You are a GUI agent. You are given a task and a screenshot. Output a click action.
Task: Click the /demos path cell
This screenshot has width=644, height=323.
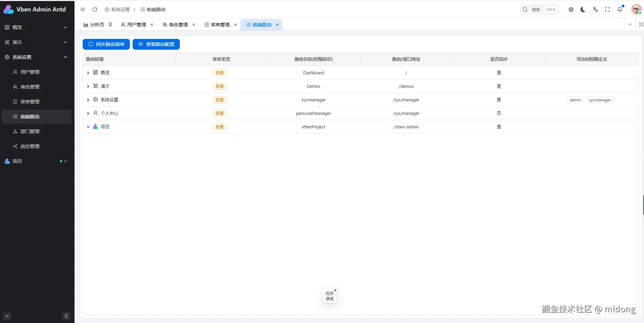tap(406, 86)
